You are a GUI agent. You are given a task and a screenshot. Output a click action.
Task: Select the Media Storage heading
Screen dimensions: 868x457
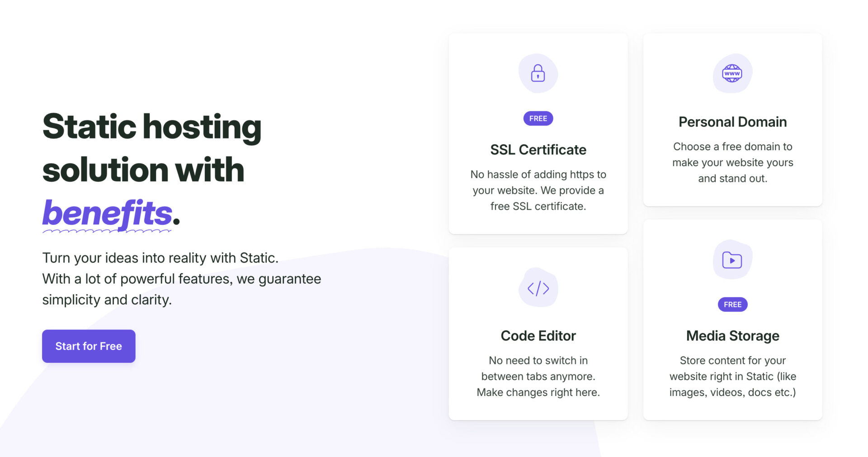point(732,335)
